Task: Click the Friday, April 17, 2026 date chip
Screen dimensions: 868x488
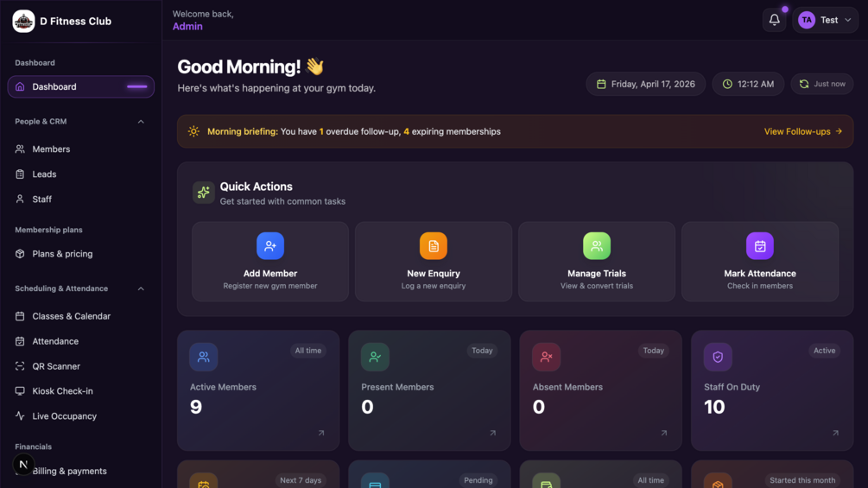Action: pos(645,84)
